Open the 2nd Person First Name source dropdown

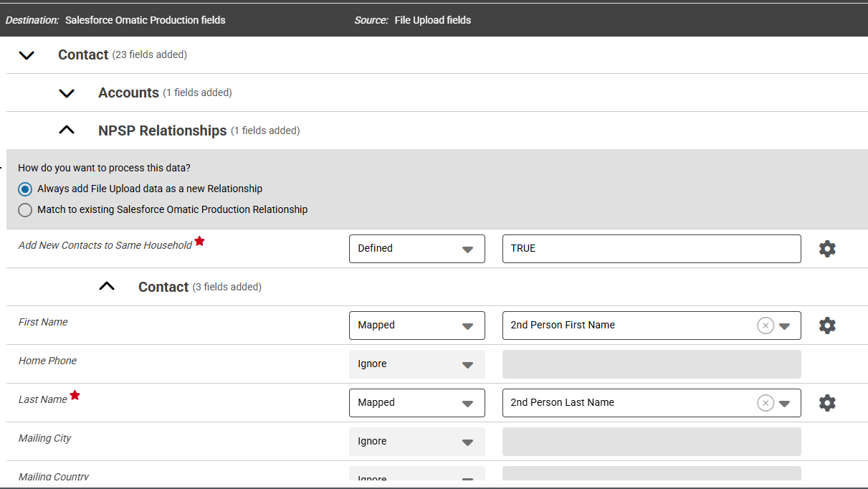tap(785, 326)
